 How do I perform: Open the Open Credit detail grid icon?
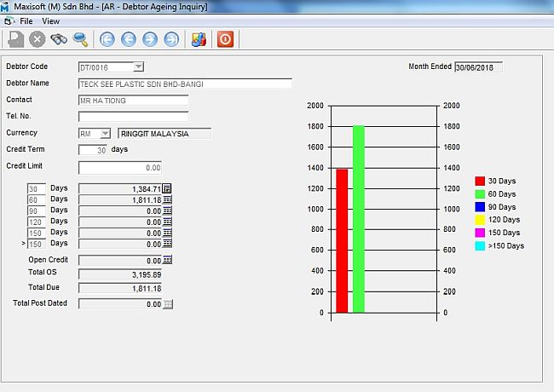[167, 260]
